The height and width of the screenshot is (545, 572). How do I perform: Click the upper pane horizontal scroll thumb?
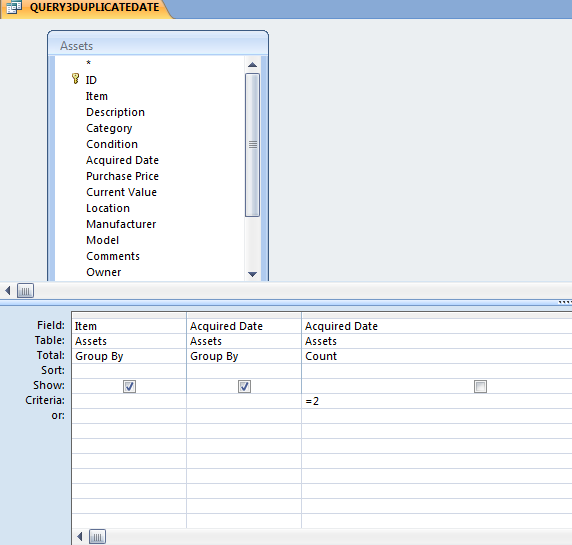click(25, 291)
